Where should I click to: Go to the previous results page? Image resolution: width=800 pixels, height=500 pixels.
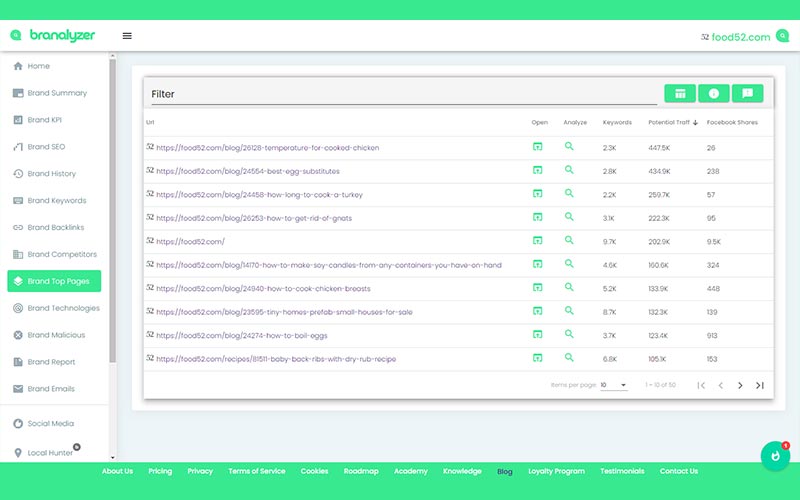click(720, 385)
